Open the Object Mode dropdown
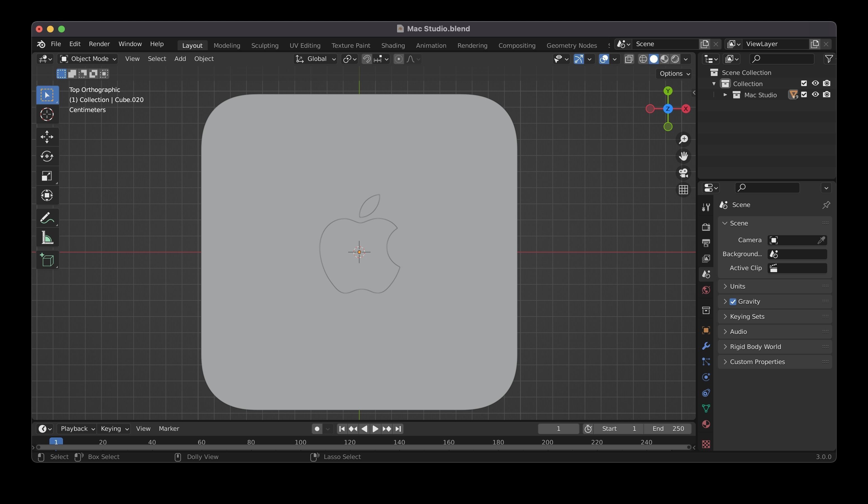The height and width of the screenshot is (504, 868). click(x=88, y=59)
